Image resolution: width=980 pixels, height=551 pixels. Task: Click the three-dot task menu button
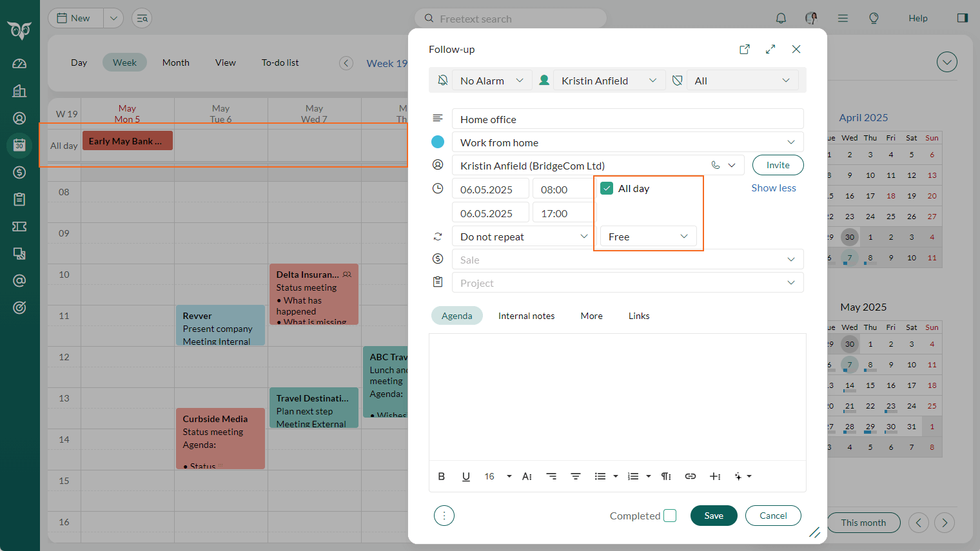tap(444, 516)
